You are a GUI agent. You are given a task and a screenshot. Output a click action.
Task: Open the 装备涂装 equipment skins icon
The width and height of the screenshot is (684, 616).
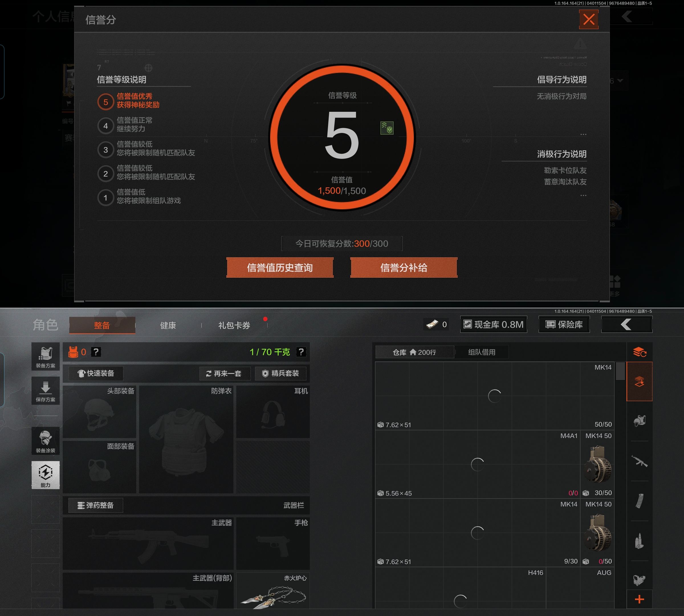45,441
